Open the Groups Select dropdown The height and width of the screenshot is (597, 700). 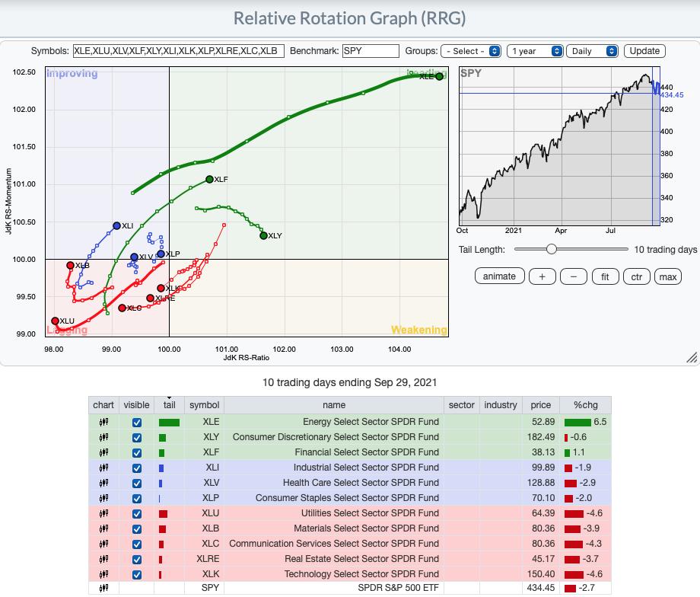(x=471, y=51)
